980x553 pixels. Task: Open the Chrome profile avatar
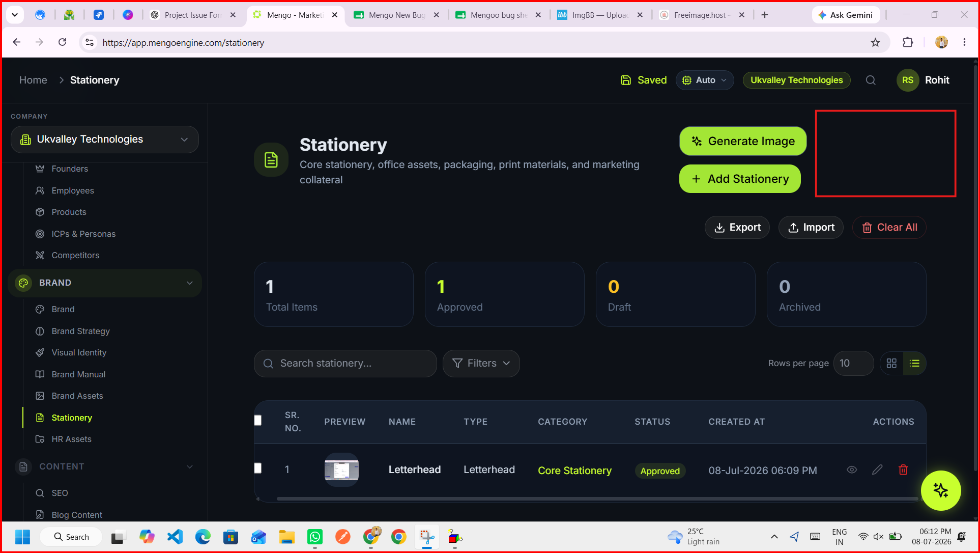click(x=941, y=42)
